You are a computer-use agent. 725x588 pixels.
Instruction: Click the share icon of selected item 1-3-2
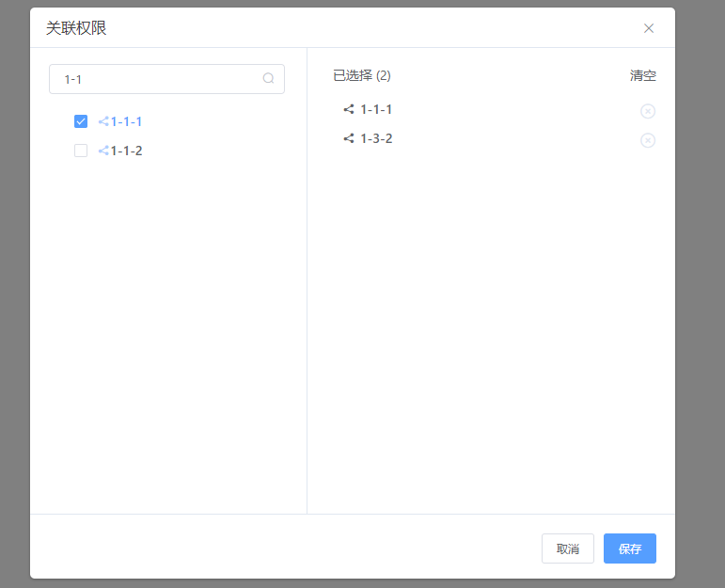[349, 138]
